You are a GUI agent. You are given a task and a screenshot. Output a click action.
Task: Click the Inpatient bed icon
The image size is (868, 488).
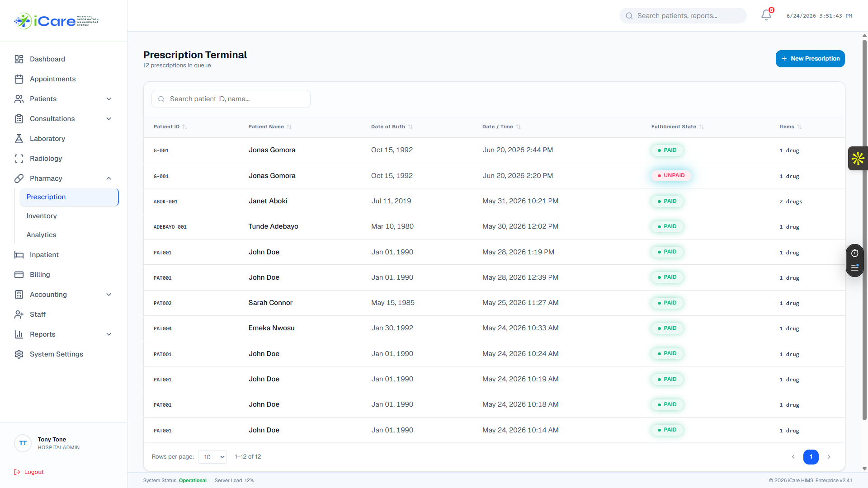19,255
